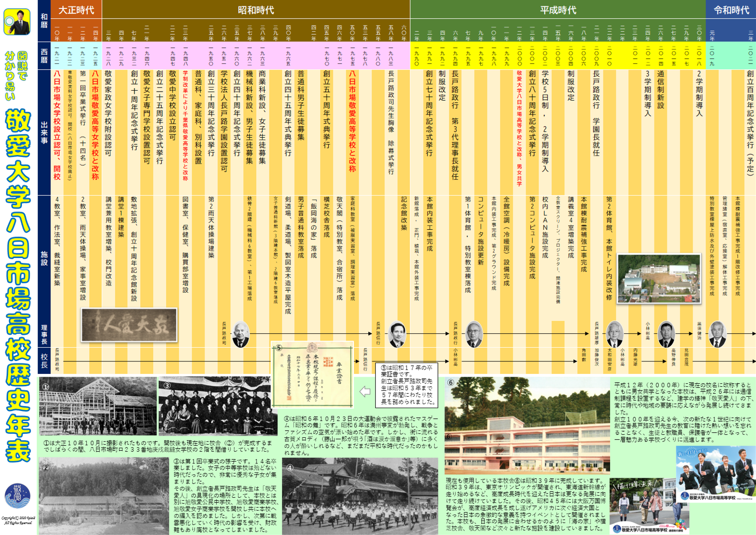The width and height of the screenshot is (756, 535).
Task: Open image ⑤ the graduation certificate
Action: pos(313,374)
